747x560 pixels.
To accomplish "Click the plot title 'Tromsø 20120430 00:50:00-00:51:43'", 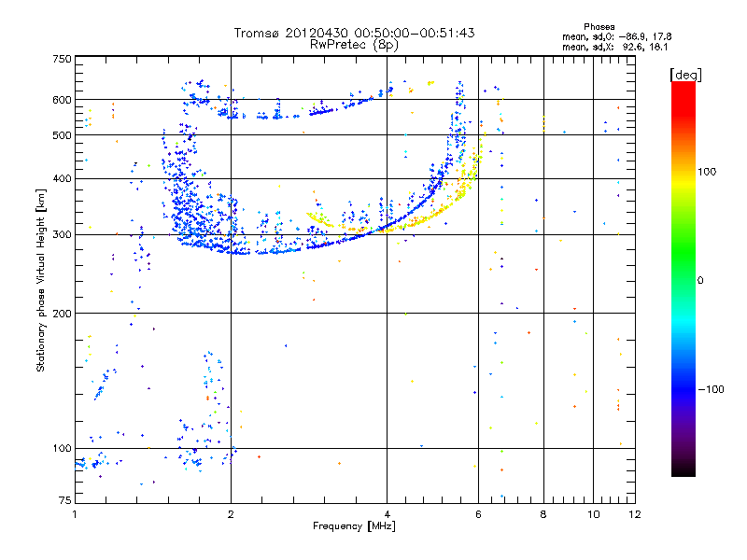I will (354, 33).
